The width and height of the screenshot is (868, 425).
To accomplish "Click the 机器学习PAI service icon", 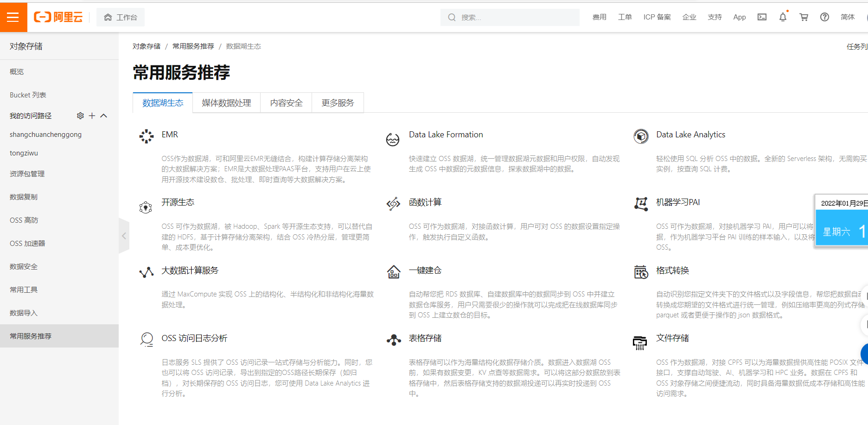I will [x=641, y=204].
